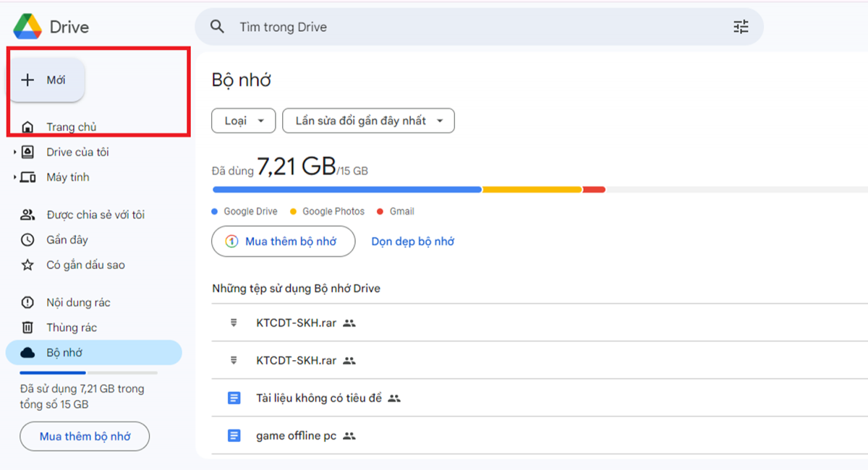Click the document icon beside Tài liệu không có tiêu đề
The width and height of the screenshot is (868, 470).
coord(234,398)
